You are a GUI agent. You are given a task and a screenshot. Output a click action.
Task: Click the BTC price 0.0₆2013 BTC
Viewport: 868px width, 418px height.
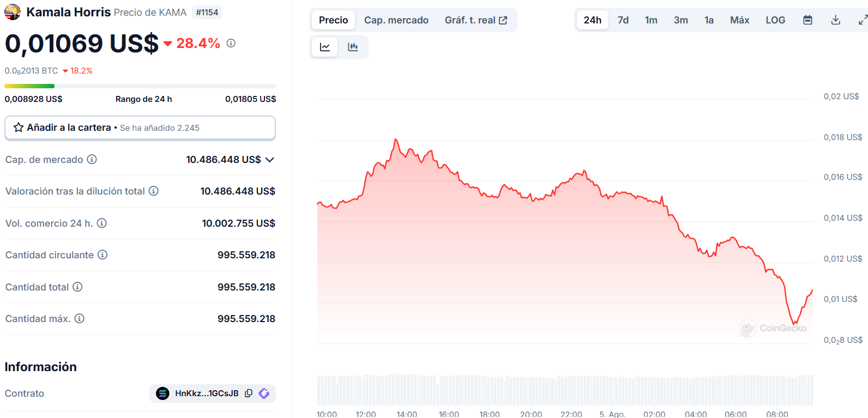(31, 71)
